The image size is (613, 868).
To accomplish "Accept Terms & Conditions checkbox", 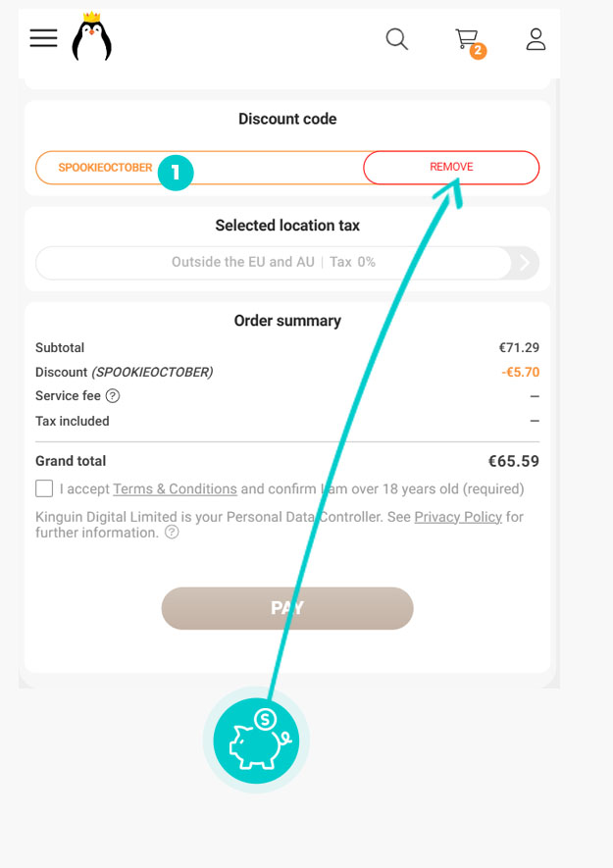I will click(x=44, y=488).
